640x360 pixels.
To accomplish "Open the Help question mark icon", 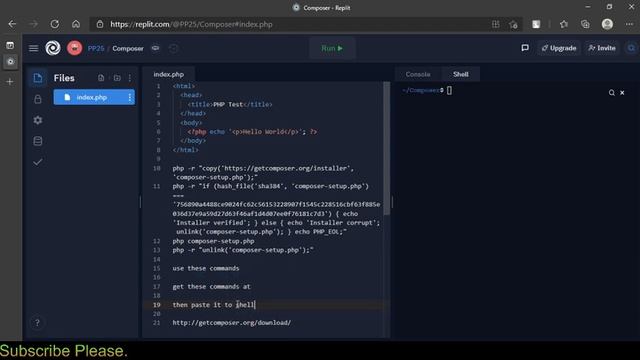I will click(37, 322).
